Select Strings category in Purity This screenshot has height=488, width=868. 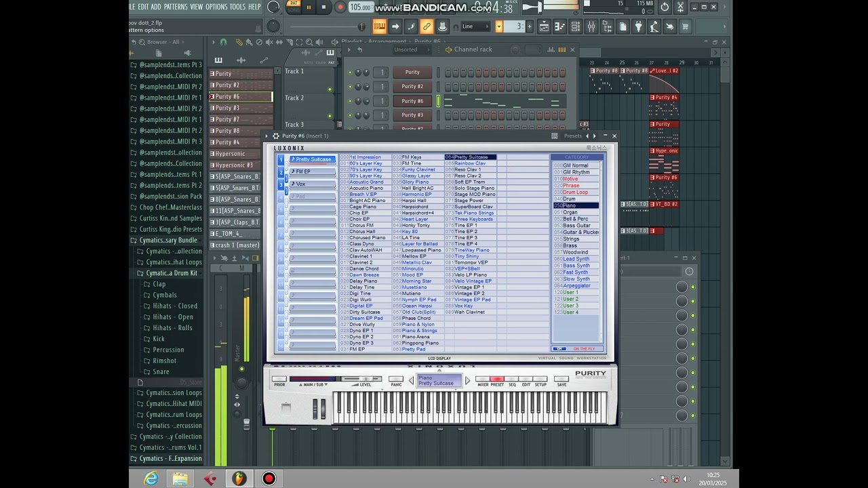tap(576, 239)
